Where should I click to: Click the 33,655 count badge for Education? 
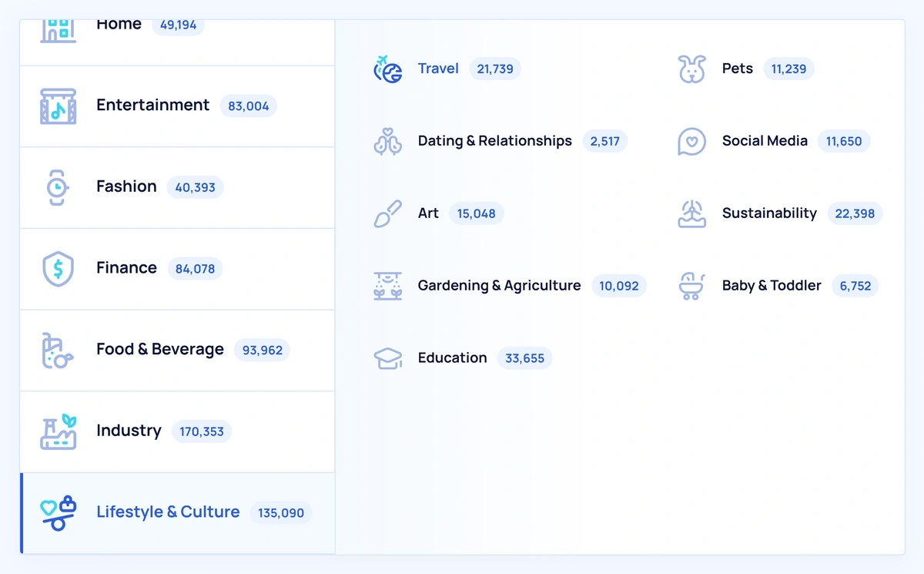click(524, 358)
